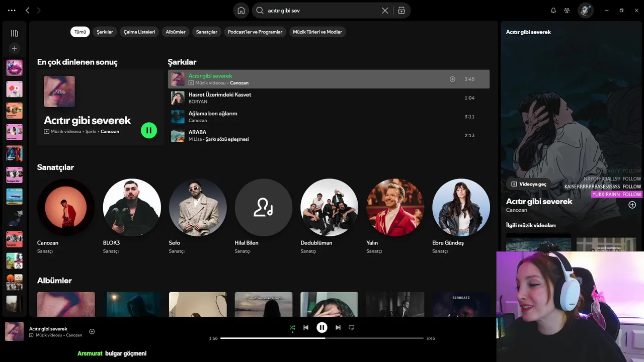Open the first album cover under Albümler
This screenshot has width=644, height=362.
click(66, 304)
